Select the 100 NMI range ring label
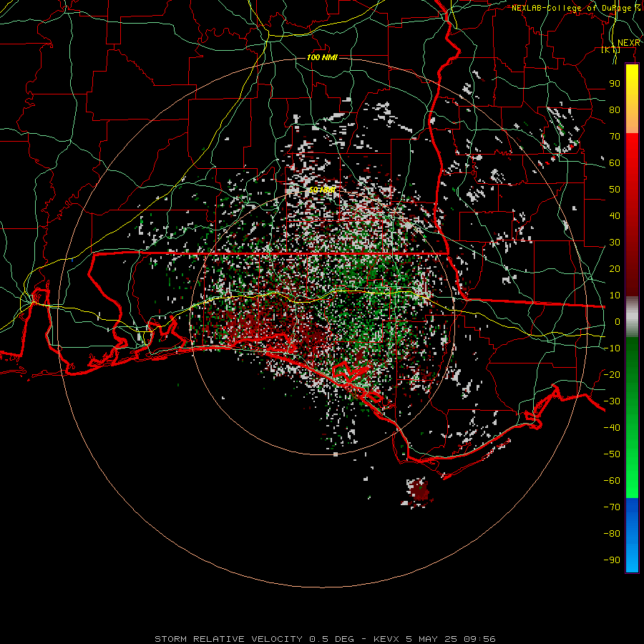The height and width of the screenshot is (644, 644). point(322,57)
